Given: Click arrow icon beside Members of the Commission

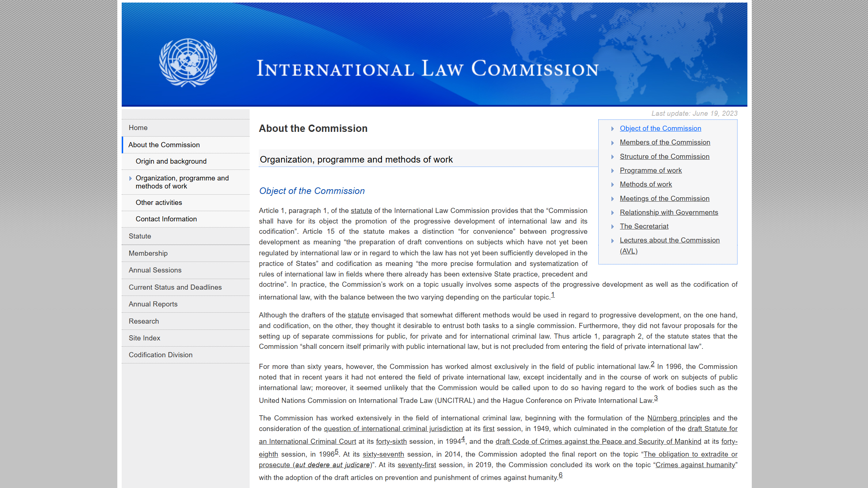Looking at the screenshot, I should 613,143.
